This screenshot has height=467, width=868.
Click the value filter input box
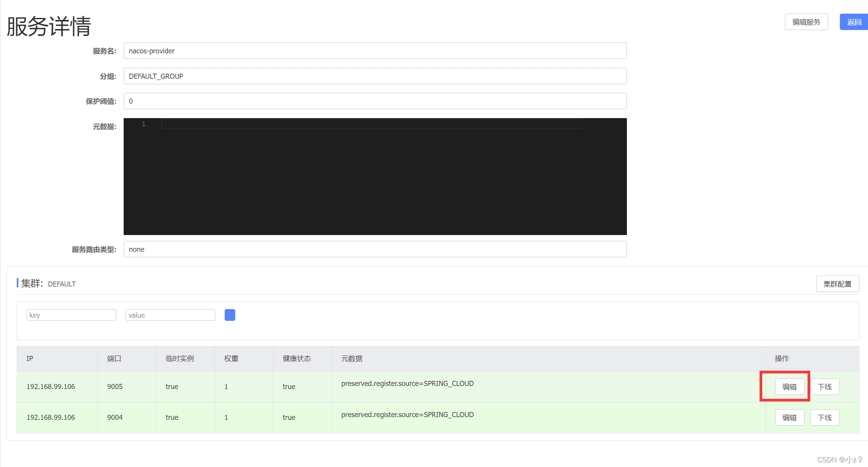point(170,315)
